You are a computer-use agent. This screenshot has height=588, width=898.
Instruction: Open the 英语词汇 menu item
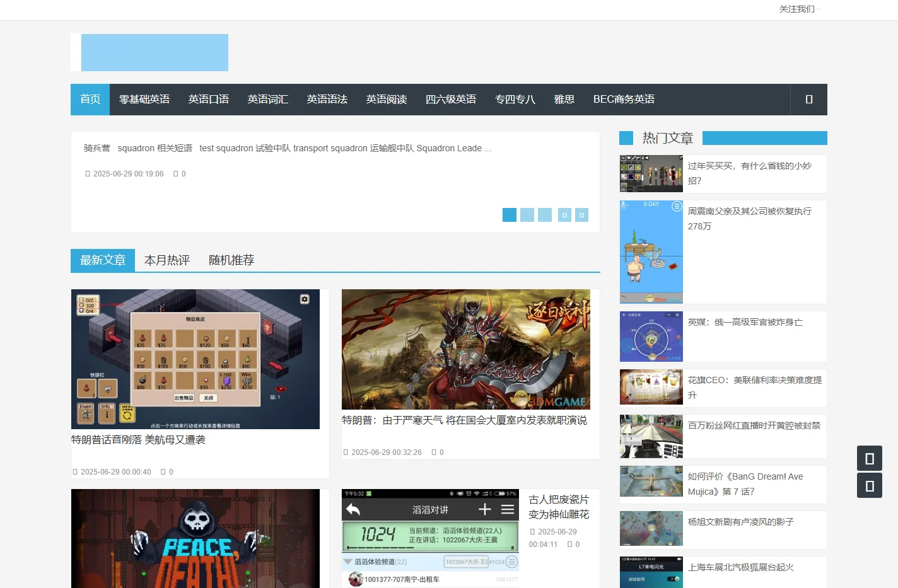pyautogui.click(x=268, y=100)
